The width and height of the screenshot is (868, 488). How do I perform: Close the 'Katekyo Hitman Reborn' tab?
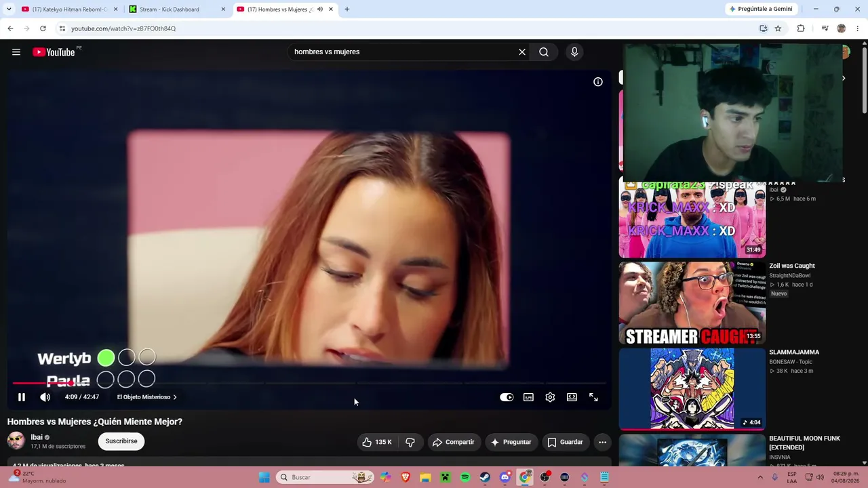(x=116, y=9)
